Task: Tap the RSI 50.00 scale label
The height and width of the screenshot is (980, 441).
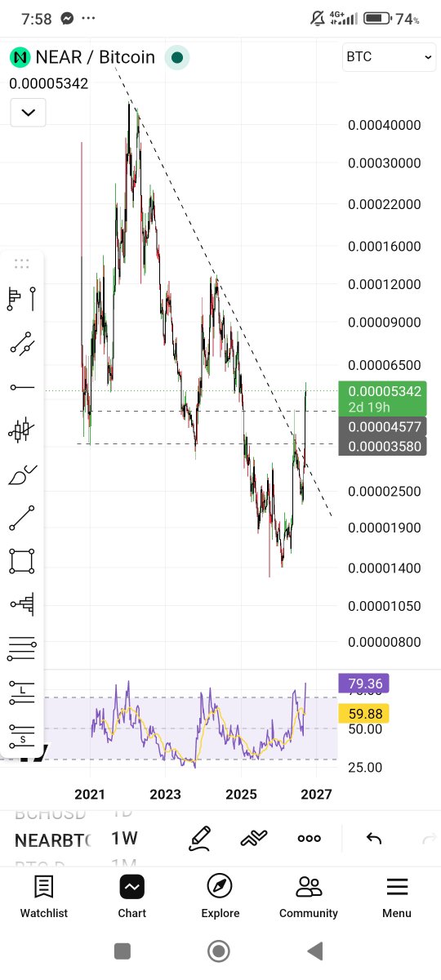Action: [365, 728]
